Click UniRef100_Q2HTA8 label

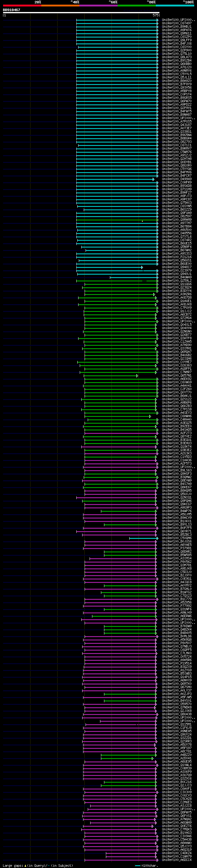coord(177,159)
